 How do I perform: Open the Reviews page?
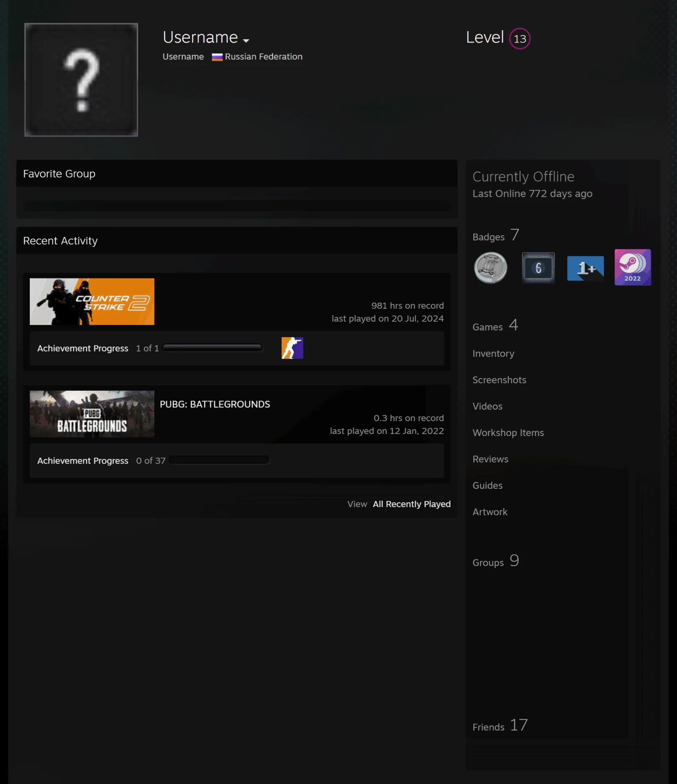(490, 459)
